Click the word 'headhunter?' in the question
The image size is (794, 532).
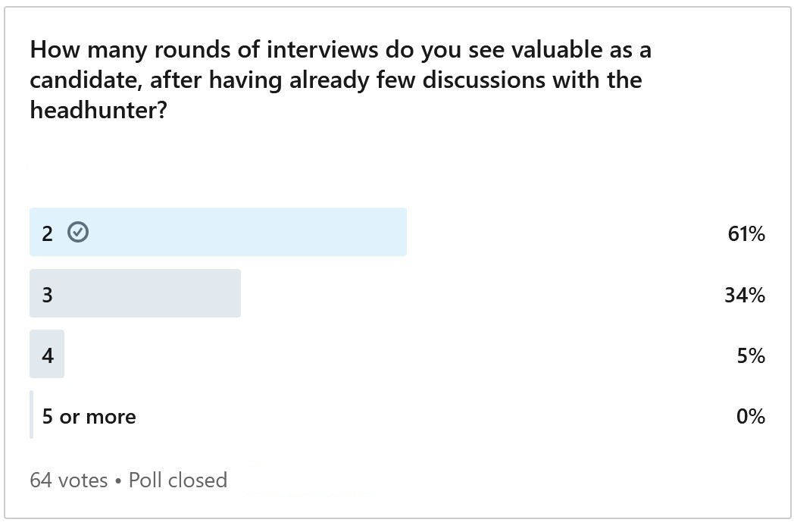point(98,110)
